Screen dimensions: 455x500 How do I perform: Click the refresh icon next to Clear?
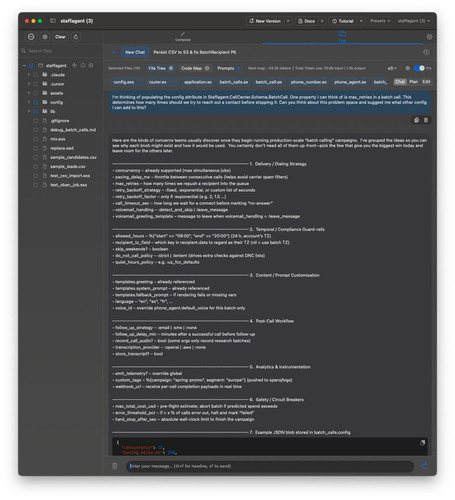[76, 37]
